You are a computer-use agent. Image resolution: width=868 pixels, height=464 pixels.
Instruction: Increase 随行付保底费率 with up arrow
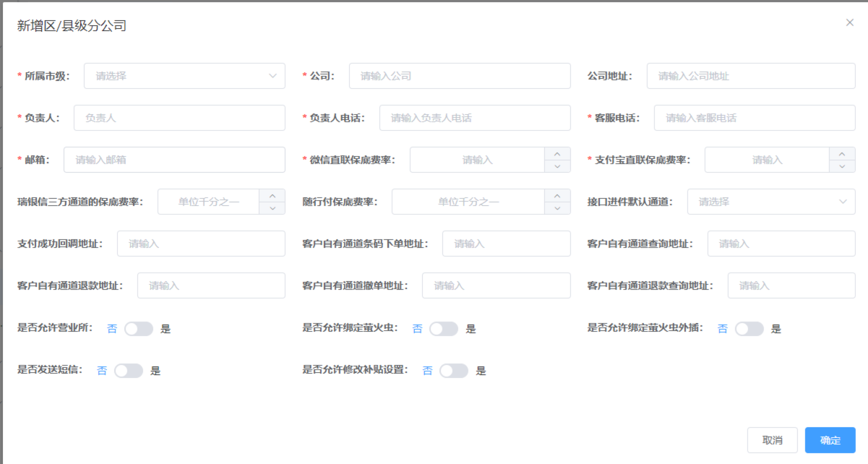(x=557, y=195)
